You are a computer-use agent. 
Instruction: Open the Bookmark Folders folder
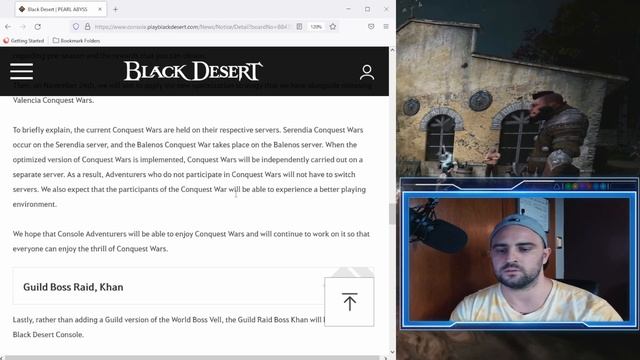tap(76, 40)
